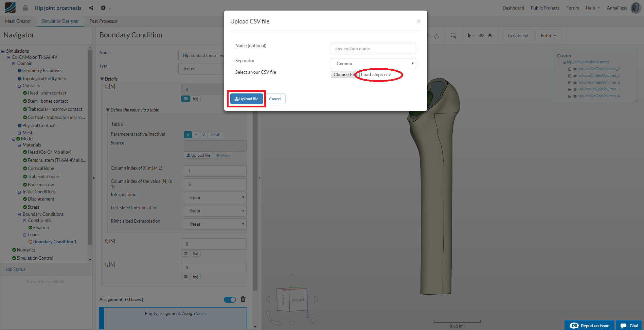The image size is (644, 330).
Task: Delete assignment with the trash icon
Action: coord(243,299)
